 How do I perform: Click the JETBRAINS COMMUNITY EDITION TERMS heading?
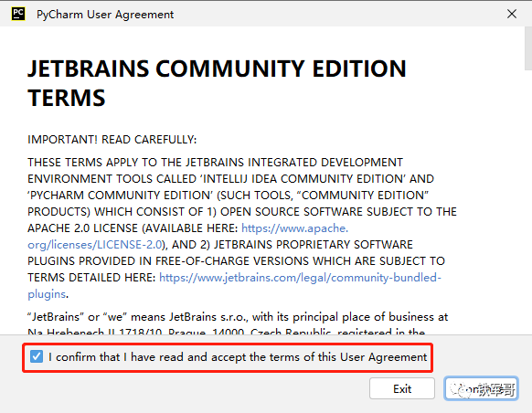217,83
